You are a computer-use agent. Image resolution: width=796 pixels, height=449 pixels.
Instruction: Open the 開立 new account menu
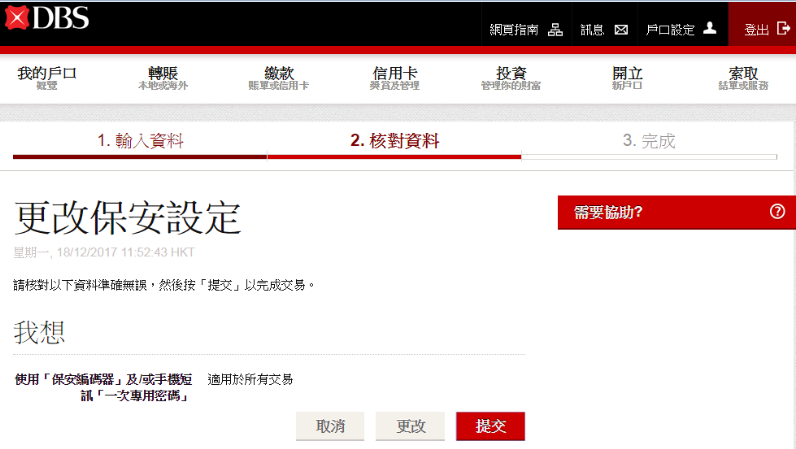(627, 78)
